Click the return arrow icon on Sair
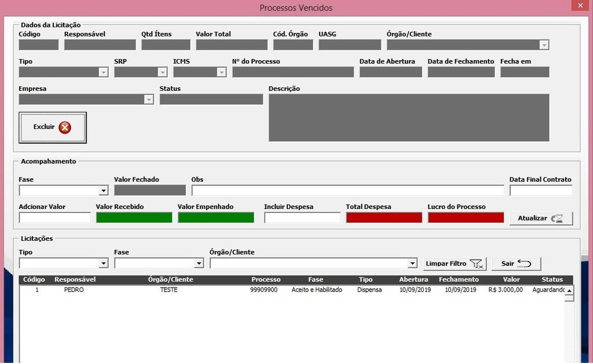593x364 pixels. [x=524, y=263]
